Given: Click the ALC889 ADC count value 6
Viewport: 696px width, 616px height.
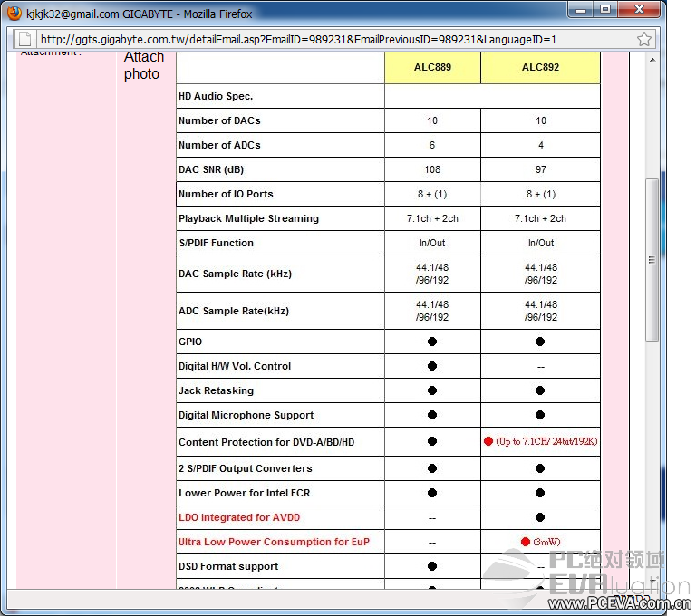Looking at the screenshot, I should (x=432, y=145).
